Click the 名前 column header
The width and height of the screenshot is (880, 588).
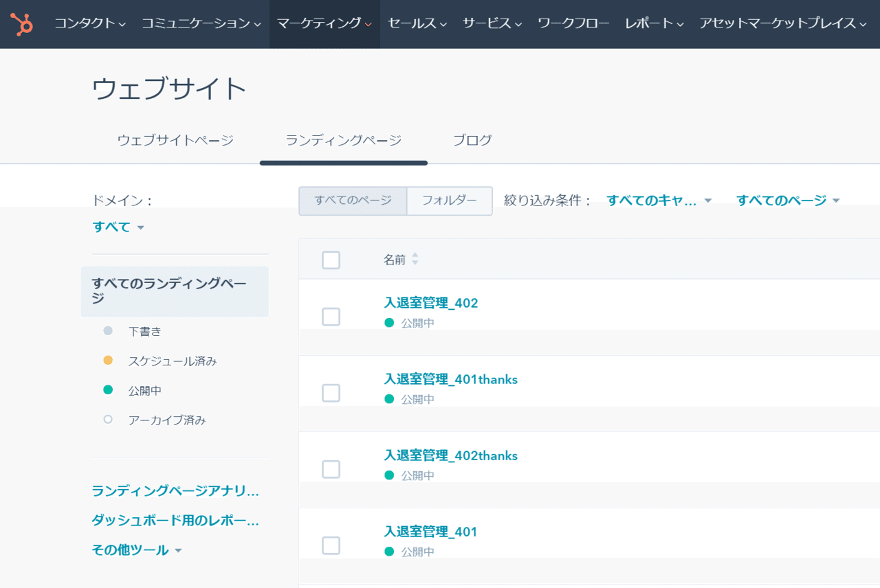395,260
